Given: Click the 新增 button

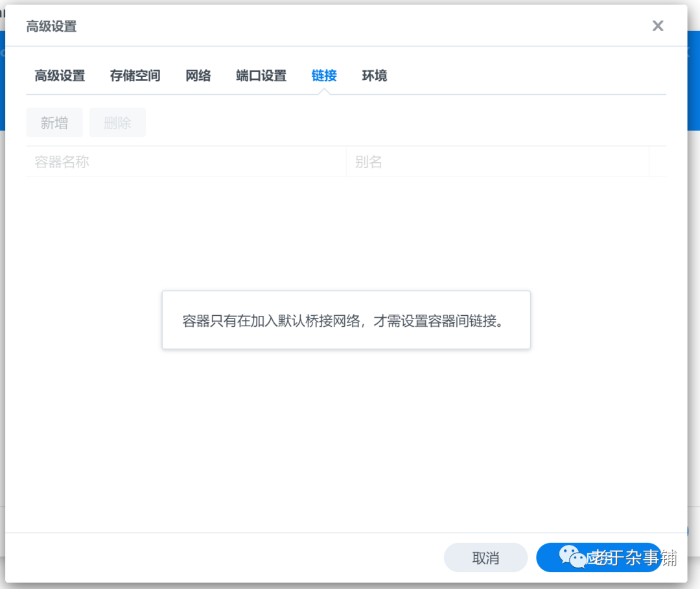Looking at the screenshot, I should pyautogui.click(x=54, y=123).
